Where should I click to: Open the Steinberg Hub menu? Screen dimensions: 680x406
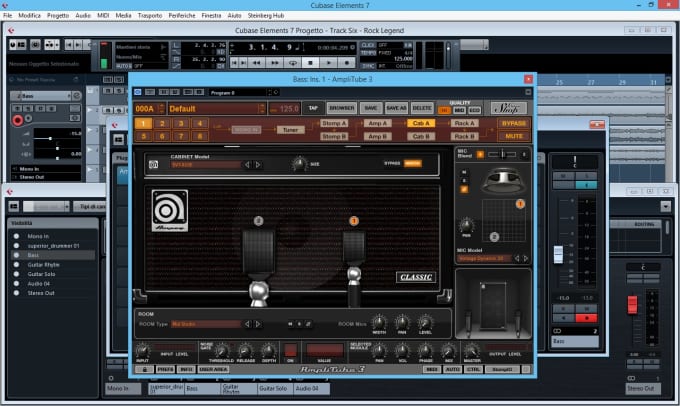pyautogui.click(x=266, y=16)
